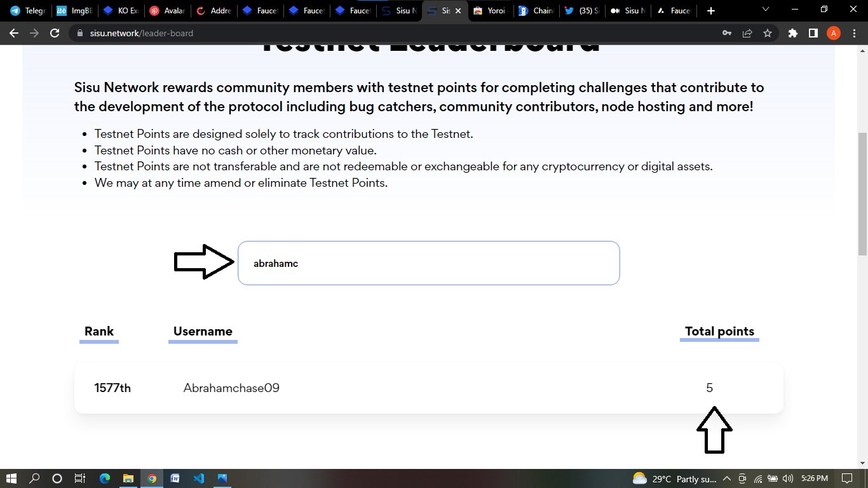
Task: Click the Rank column header
Action: point(99,331)
